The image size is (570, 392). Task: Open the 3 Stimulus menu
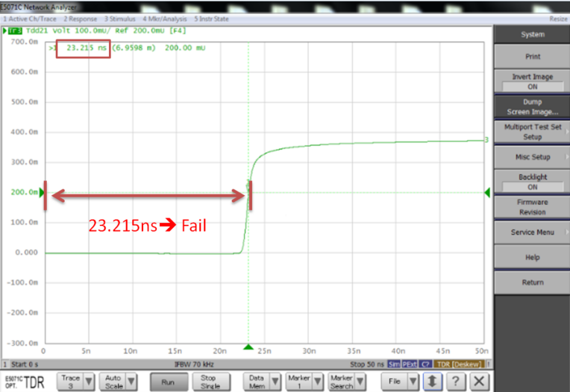[120, 19]
